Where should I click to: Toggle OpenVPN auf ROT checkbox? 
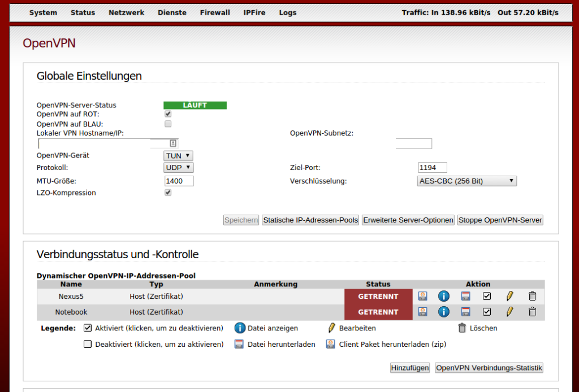coord(168,114)
